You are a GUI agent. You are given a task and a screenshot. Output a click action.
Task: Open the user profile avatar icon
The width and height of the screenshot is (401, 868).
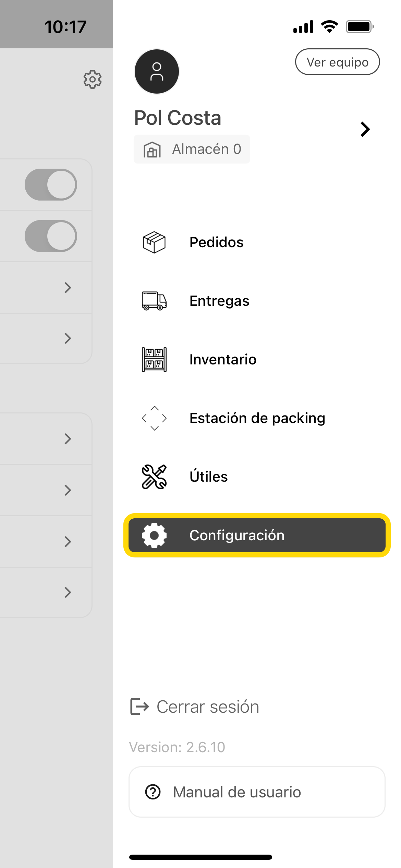click(x=157, y=71)
